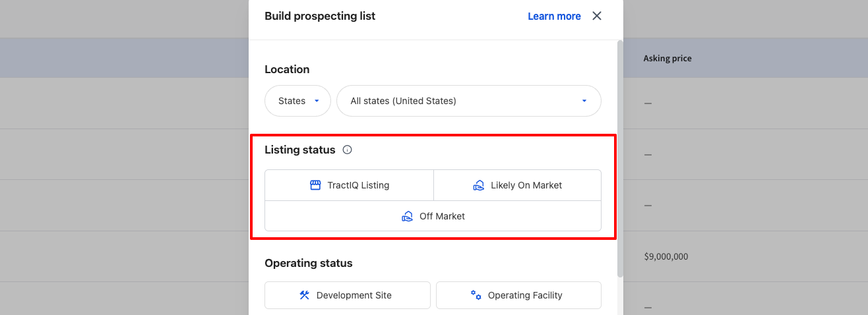The image size is (868, 315).
Task: Click the dialog's vertical scrollbar
Action: click(619, 158)
